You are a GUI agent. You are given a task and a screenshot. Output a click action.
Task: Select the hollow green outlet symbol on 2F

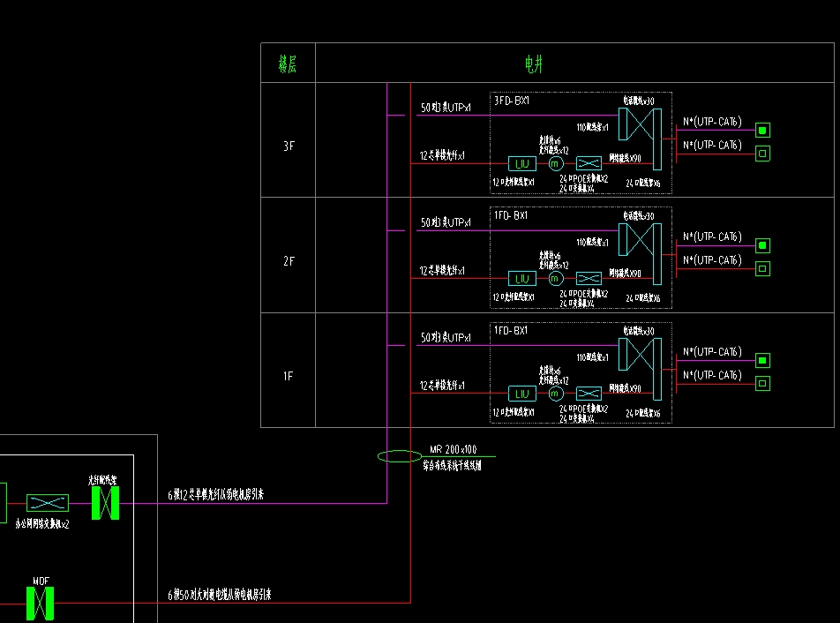762,268
